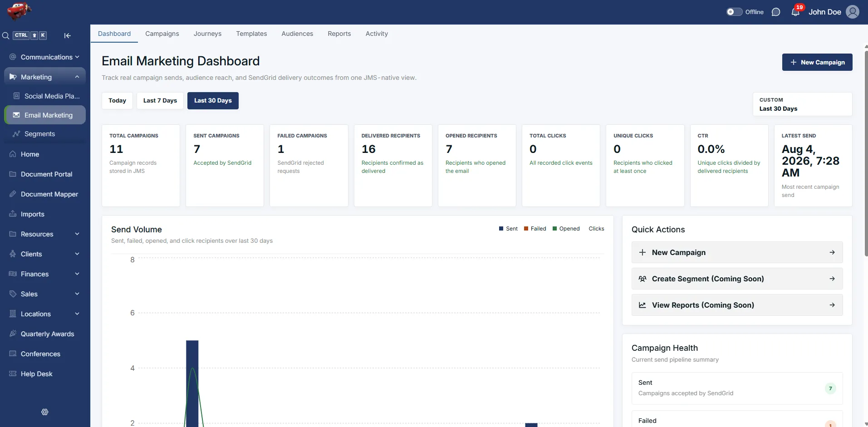Click the Resources folder icon
Screen dimensions: 868x427
[13, 234]
